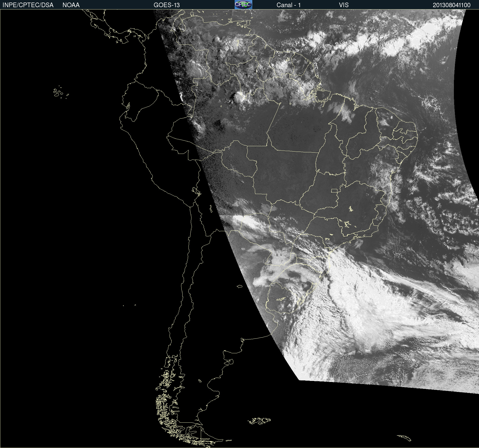Click the round bright storm cell over northern Amazon
The image size is (479, 448).
coord(240,97)
